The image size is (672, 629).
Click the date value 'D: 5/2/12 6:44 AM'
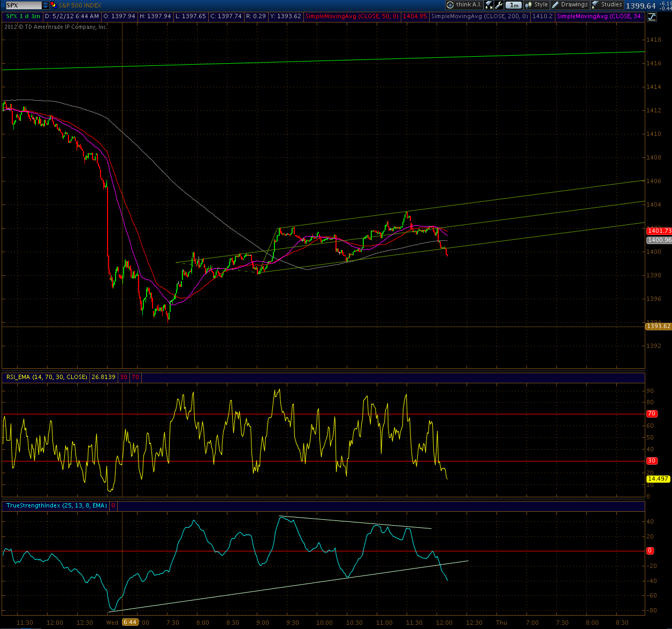72,17
